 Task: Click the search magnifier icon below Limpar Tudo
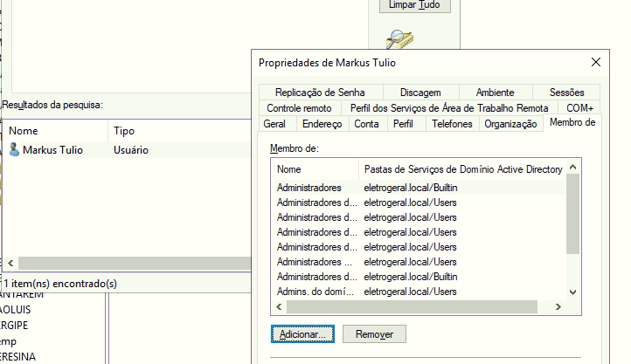399,39
